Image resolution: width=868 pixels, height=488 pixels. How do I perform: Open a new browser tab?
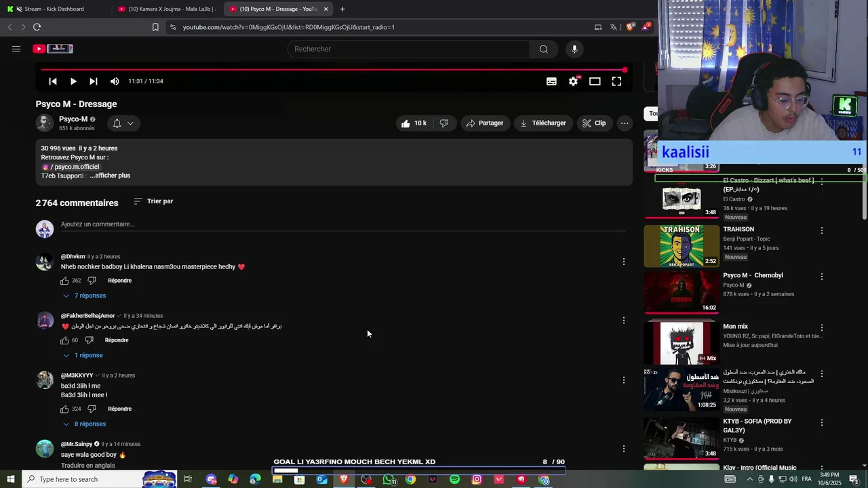pos(342,9)
